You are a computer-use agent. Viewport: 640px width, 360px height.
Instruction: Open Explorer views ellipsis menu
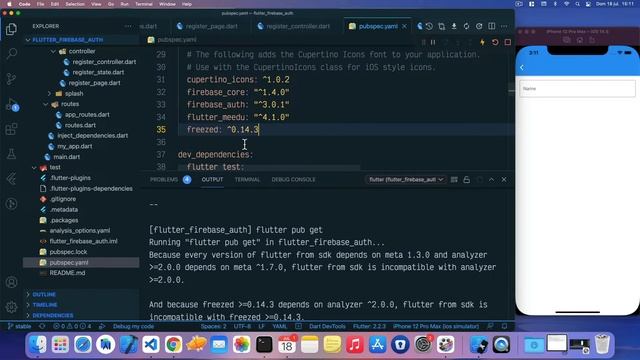(x=128, y=26)
